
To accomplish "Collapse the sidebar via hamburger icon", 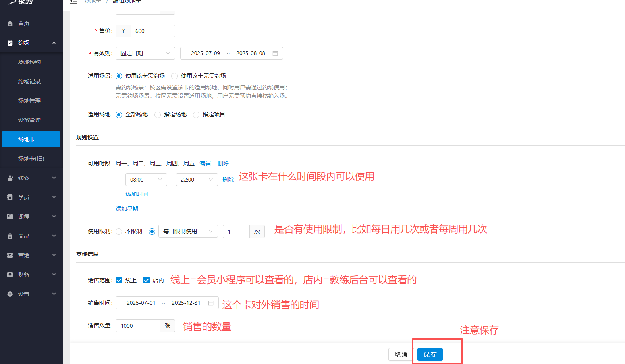I will (x=74, y=2).
